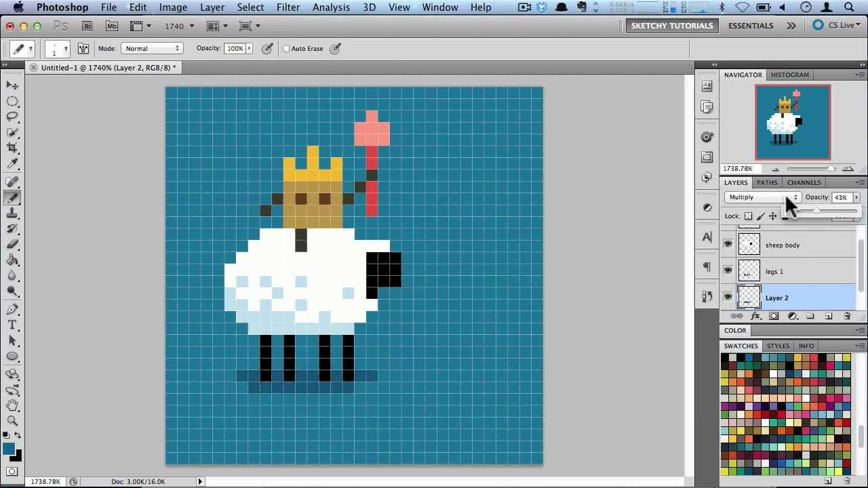Viewport: 868px width, 488px height.
Task: Open the layer styles fx icon
Action: pyautogui.click(x=756, y=316)
